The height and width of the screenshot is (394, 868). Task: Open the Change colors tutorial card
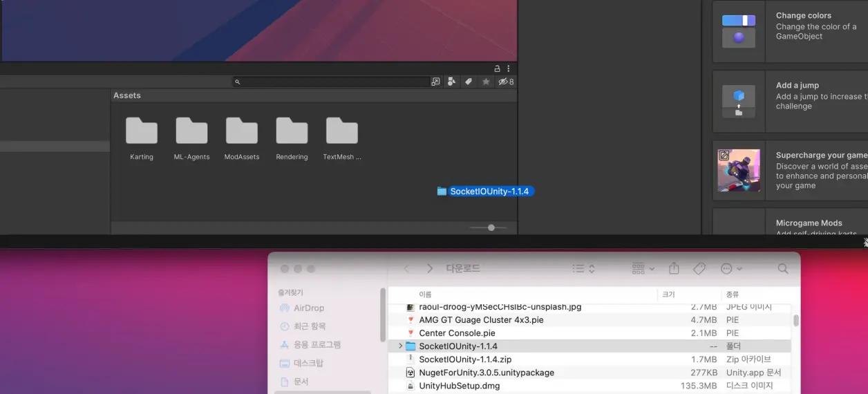coord(790,32)
